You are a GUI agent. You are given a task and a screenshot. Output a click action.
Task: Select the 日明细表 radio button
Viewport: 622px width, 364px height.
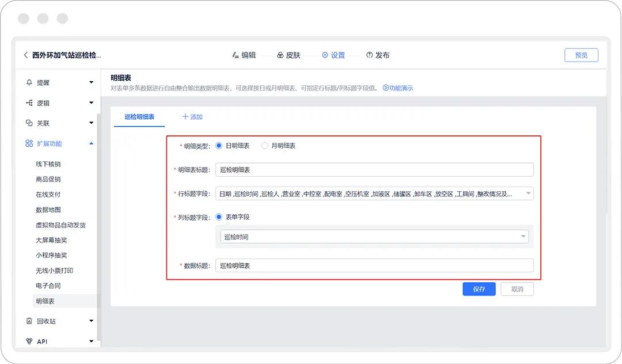[219, 146]
